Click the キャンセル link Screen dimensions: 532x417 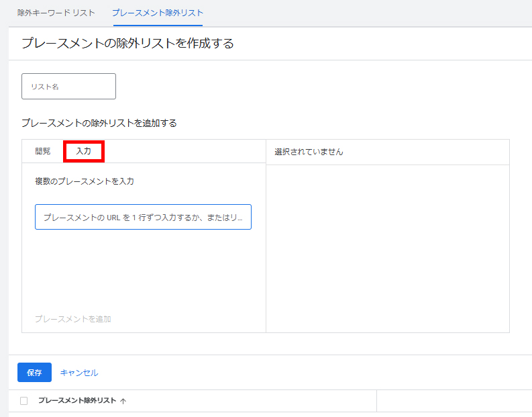(79, 373)
